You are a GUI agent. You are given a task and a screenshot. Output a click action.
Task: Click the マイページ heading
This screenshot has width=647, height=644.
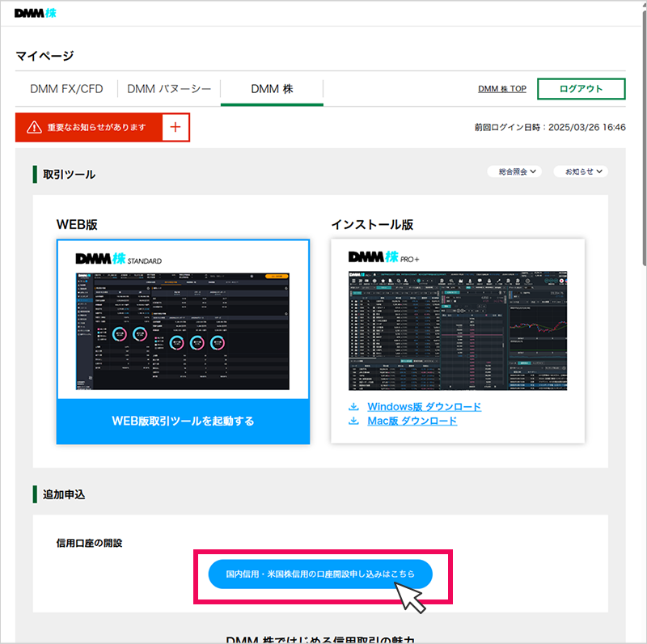pos(44,56)
